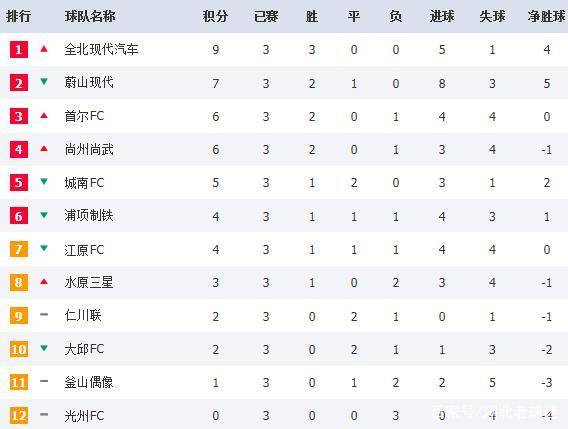Screen dimensions: 568x429
Task: Click the 积分 column header
Action: tap(215, 16)
